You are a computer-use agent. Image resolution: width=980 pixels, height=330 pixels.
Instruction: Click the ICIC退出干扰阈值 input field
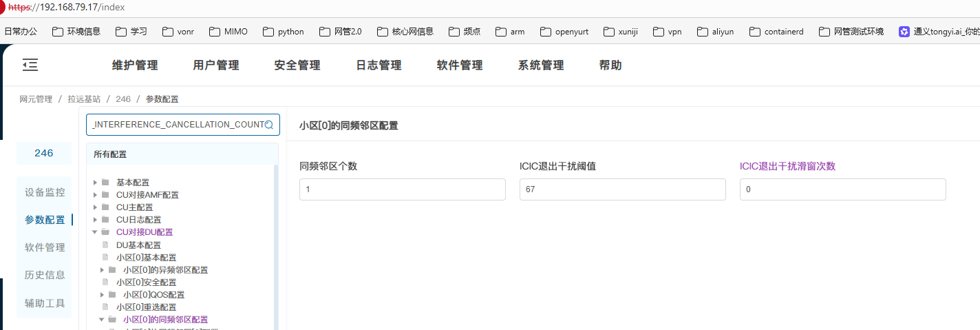tap(622, 189)
